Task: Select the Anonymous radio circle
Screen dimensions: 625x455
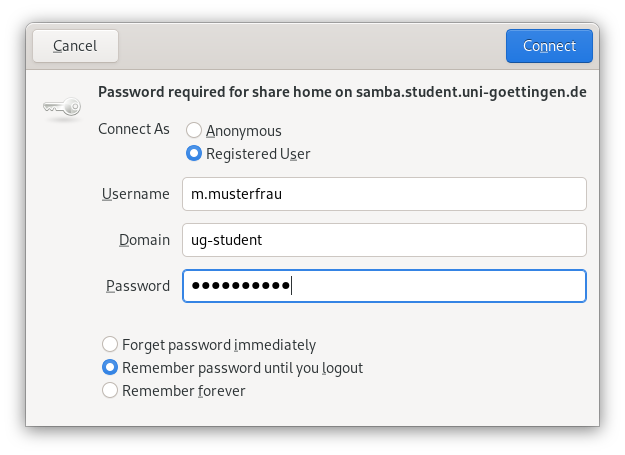Action: pyautogui.click(x=194, y=130)
